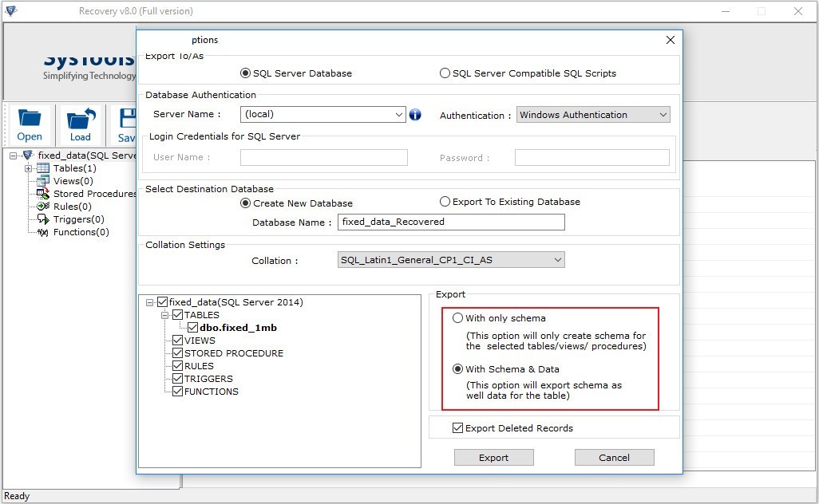Viewport: 819px width, 504px height.
Task: Open the Server Name dropdown
Action: point(401,114)
